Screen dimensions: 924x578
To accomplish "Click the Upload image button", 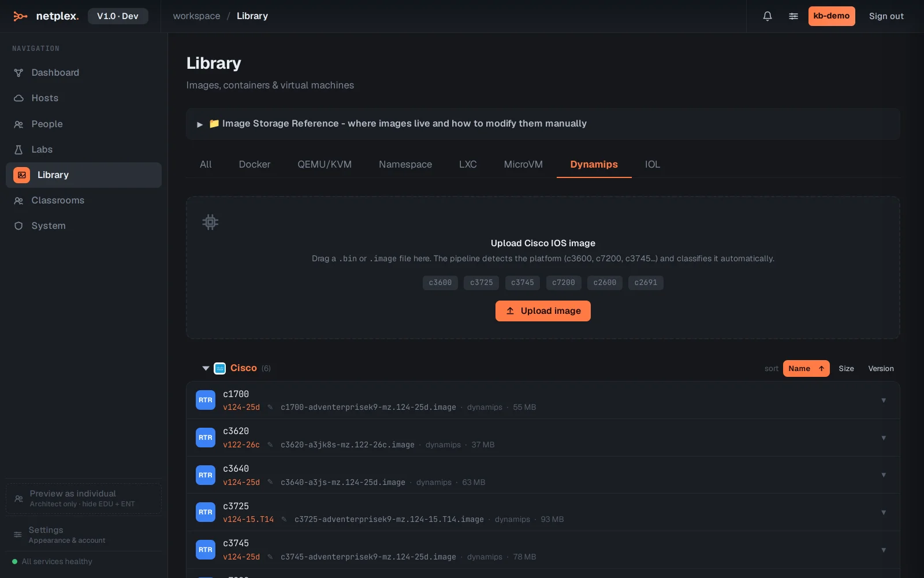I will 543,311.
